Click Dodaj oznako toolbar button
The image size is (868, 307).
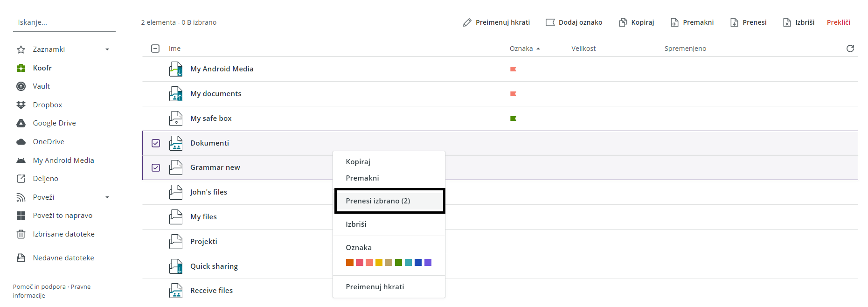pyautogui.click(x=574, y=22)
